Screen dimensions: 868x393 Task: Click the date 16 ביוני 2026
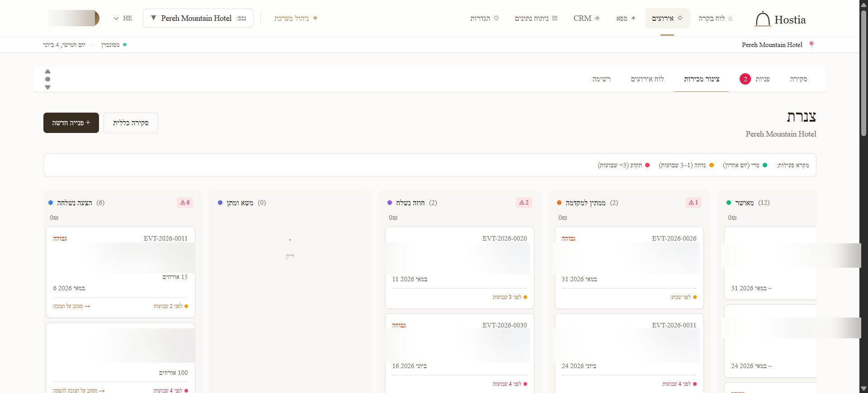tap(409, 366)
